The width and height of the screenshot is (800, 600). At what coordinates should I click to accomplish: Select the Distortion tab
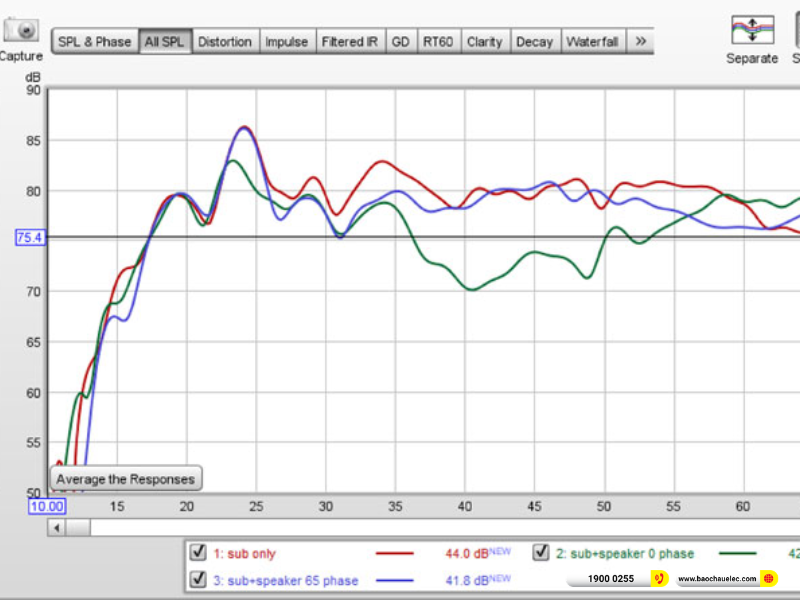click(x=225, y=42)
